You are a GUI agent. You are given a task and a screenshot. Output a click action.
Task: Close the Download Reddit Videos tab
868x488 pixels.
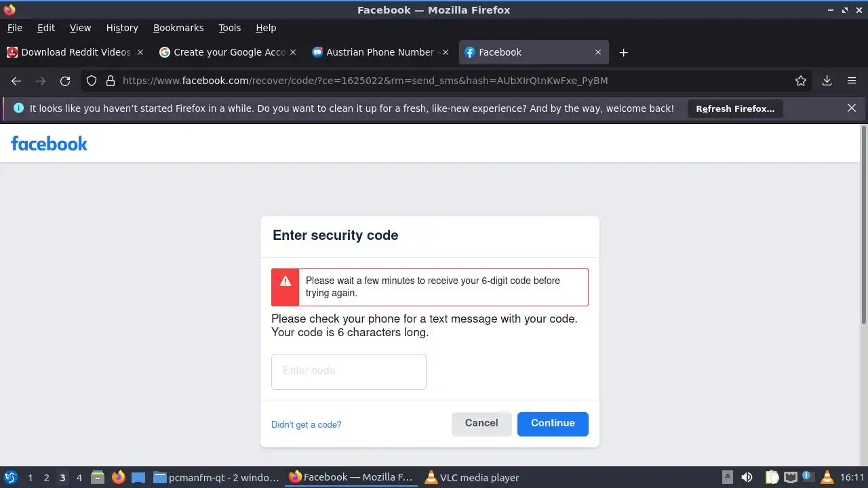coord(140,52)
